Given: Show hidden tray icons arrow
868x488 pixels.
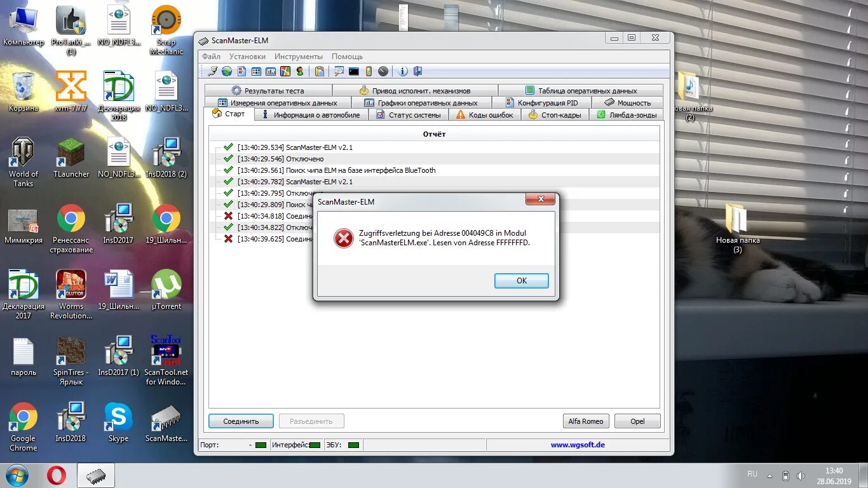Looking at the screenshot, I should 770,475.
